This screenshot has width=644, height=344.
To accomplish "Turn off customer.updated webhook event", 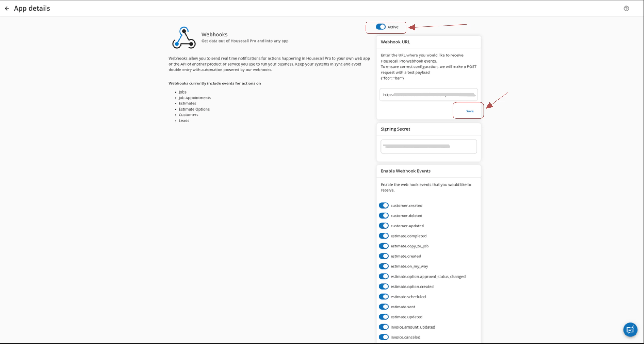I will (384, 226).
